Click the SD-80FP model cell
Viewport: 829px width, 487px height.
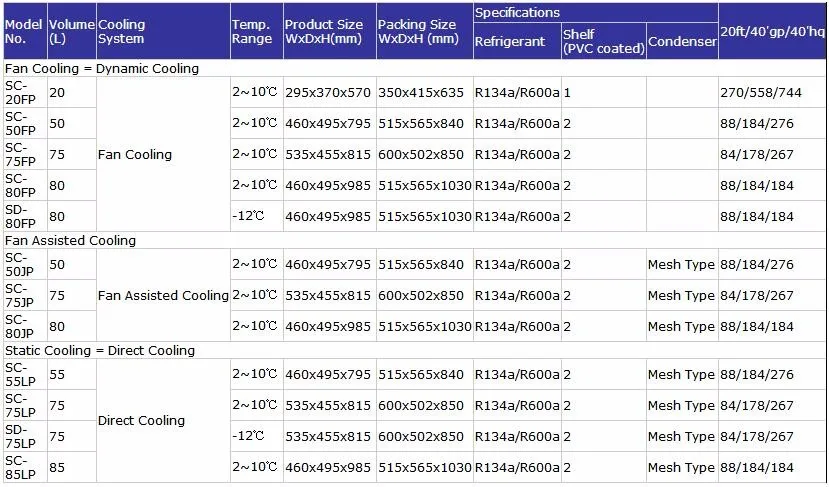[24, 216]
